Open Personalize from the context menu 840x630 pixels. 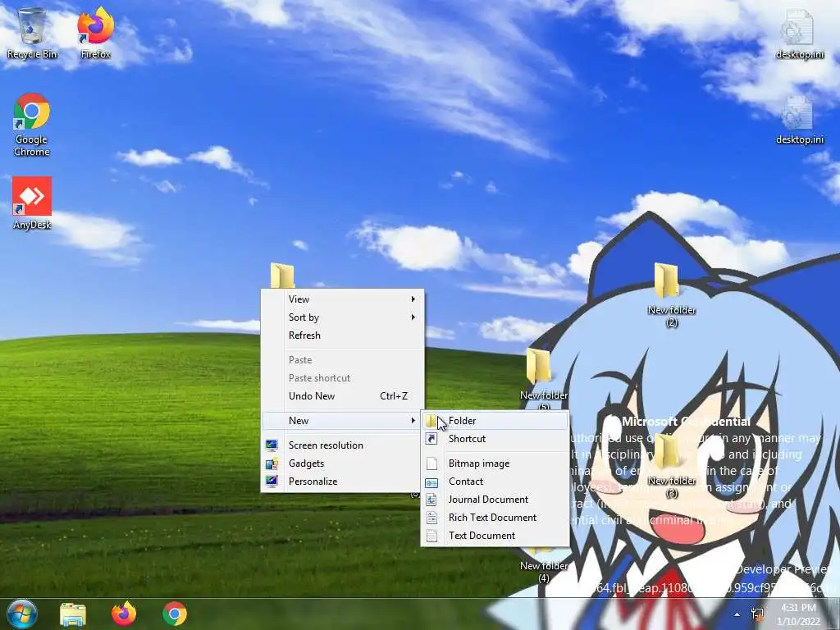(x=342, y=481)
